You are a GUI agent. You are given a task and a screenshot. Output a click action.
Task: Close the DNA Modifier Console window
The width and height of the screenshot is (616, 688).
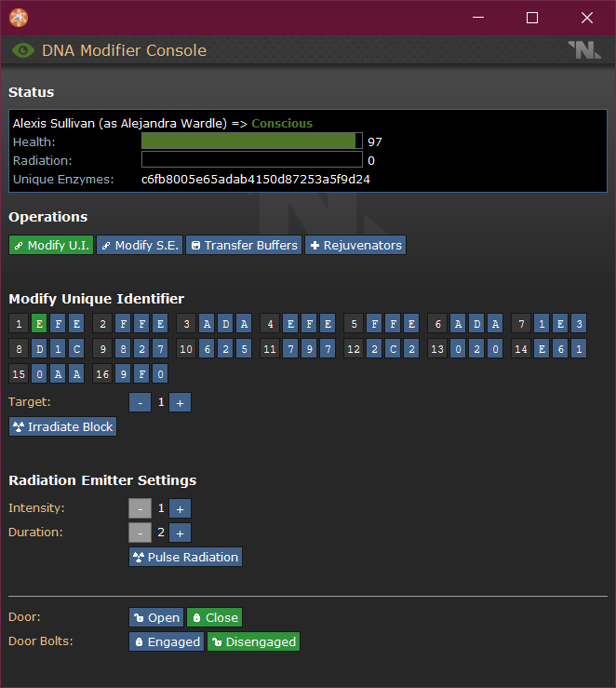(586, 18)
